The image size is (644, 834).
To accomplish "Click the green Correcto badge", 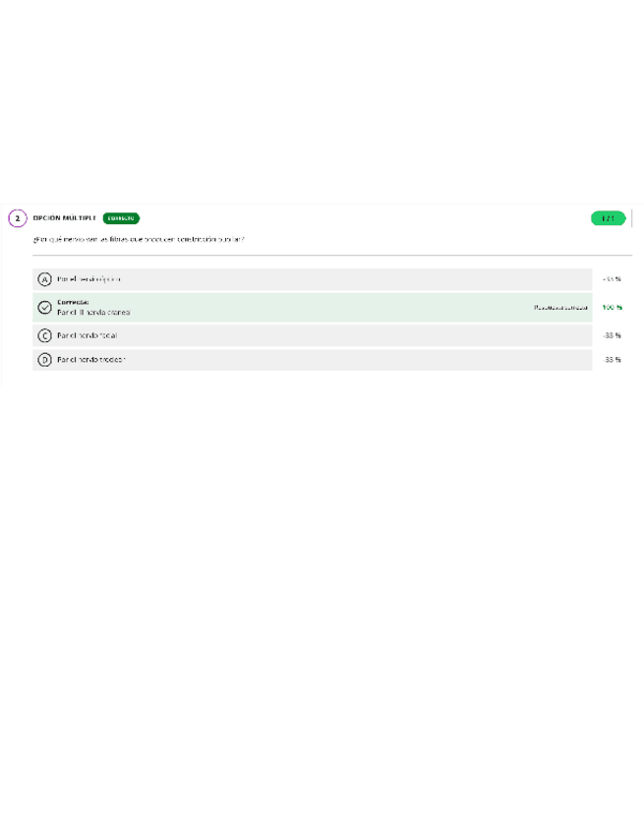I will [121, 218].
